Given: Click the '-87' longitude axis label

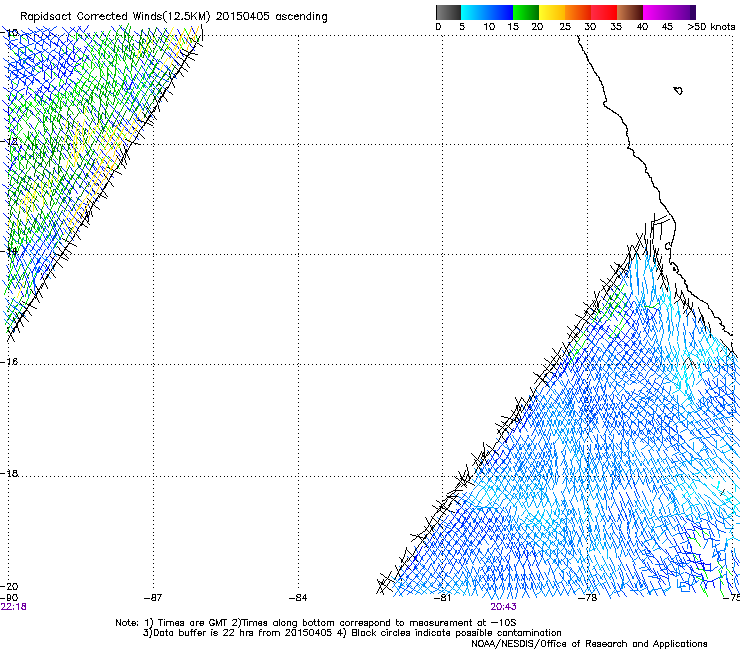Looking at the screenshot, I should (153, 598).
